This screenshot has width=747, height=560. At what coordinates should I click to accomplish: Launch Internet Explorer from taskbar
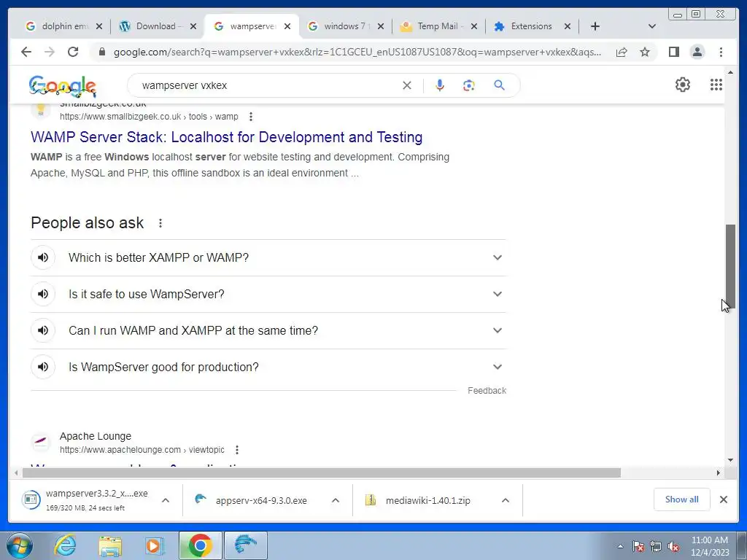tap(65, 545)
